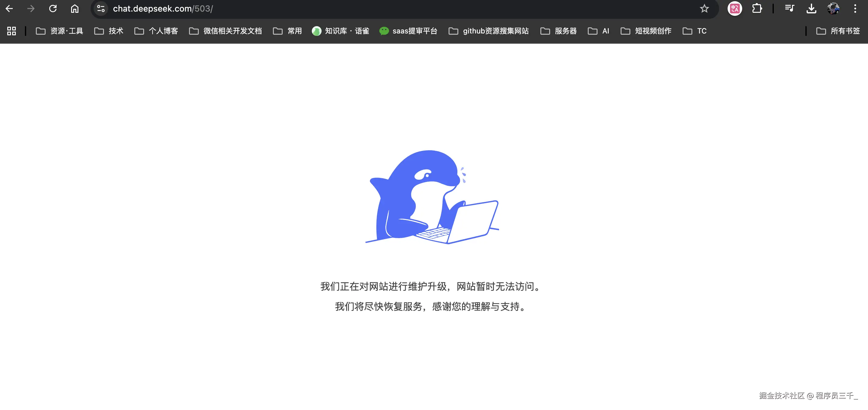Open the 知识库 · 语雀 bookmark

pyautogui.click(x=341, y=31)
